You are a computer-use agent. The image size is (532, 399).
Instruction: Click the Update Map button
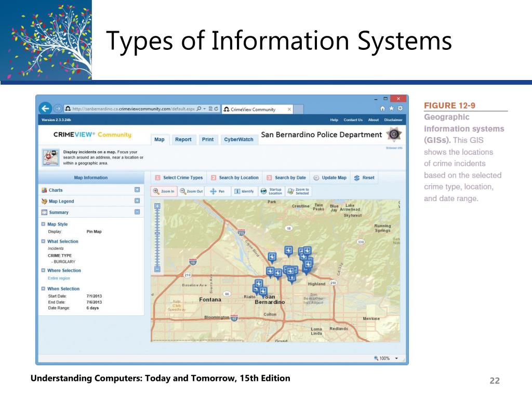[330, 178]
